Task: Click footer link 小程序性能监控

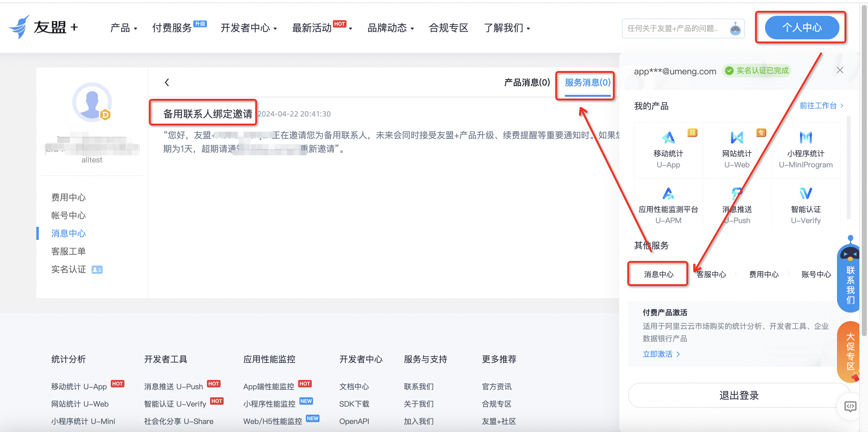Action: [x=269, y=404]
